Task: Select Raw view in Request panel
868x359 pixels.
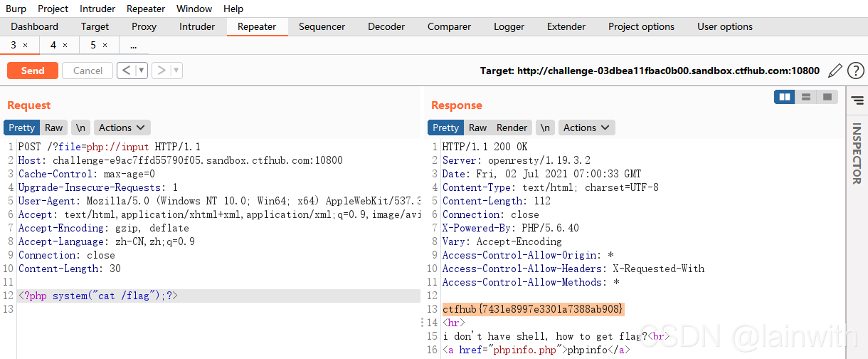Action: point(54,128)
